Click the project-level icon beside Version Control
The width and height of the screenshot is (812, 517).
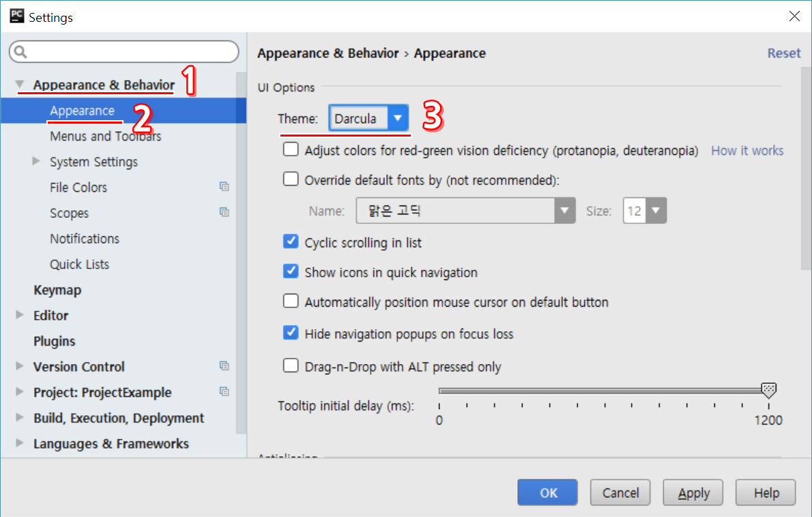click(224, 366)
